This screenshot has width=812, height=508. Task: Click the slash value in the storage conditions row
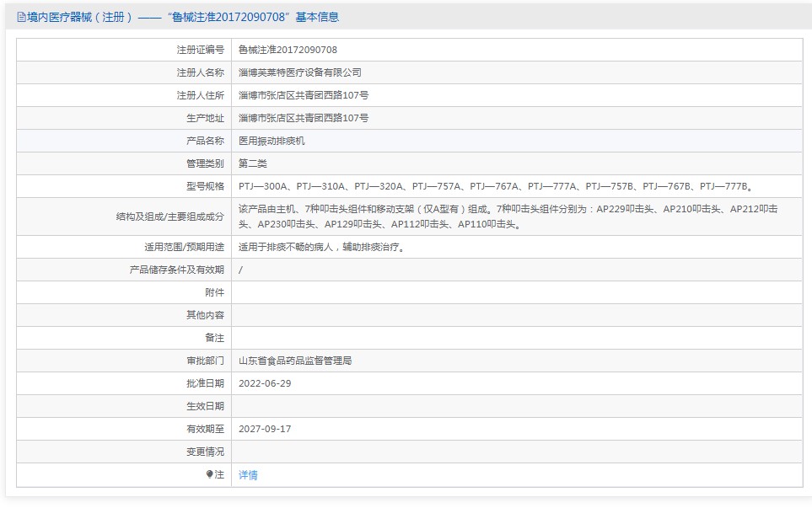point(240,270)
